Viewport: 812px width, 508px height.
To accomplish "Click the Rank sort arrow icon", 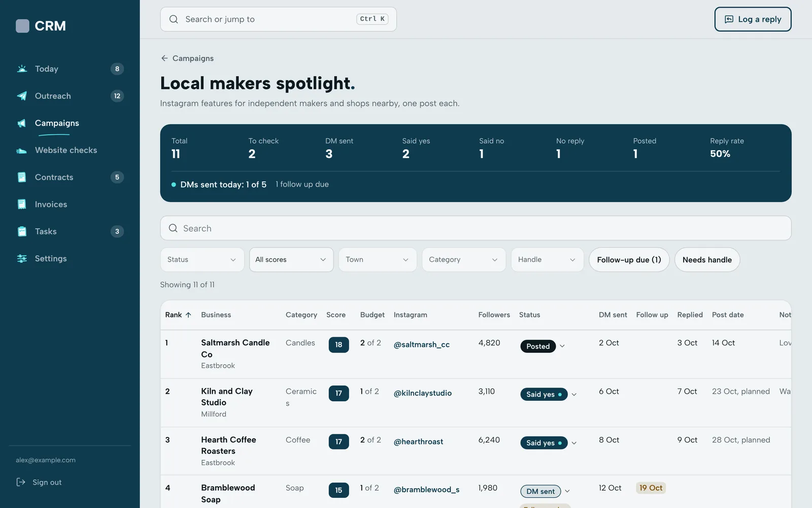I will (x=188, y=315).
